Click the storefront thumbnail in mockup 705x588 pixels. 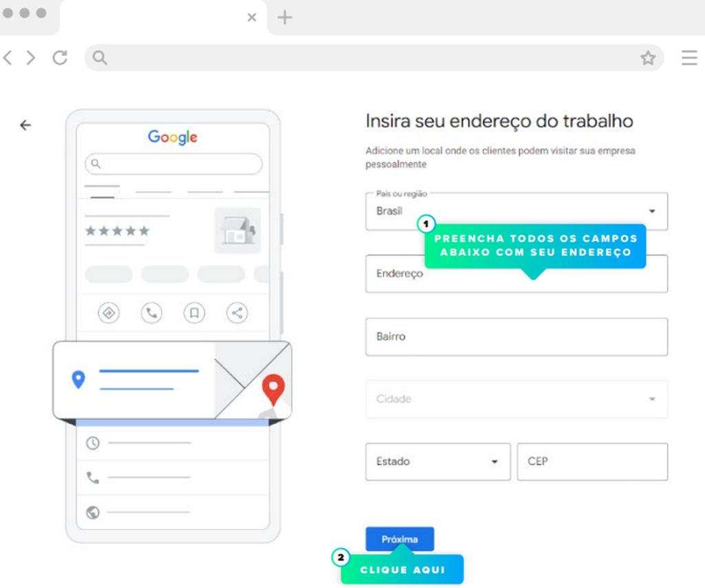coord(238,230)
